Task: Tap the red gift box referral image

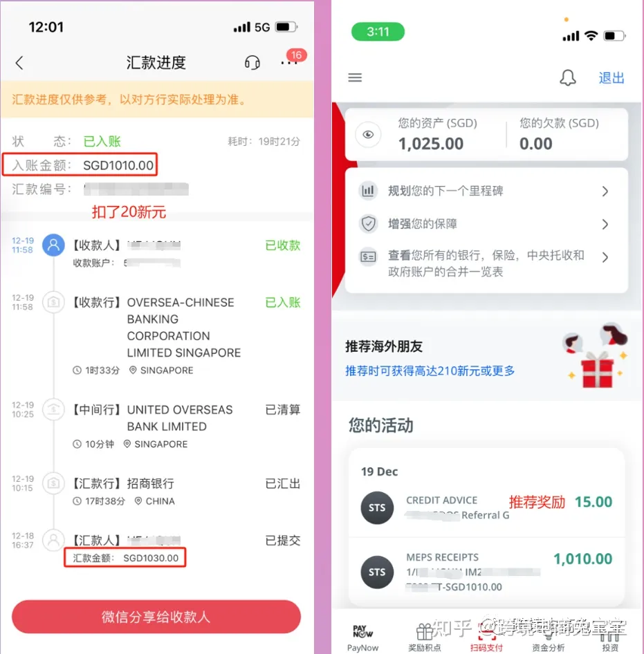Action: 597,371
